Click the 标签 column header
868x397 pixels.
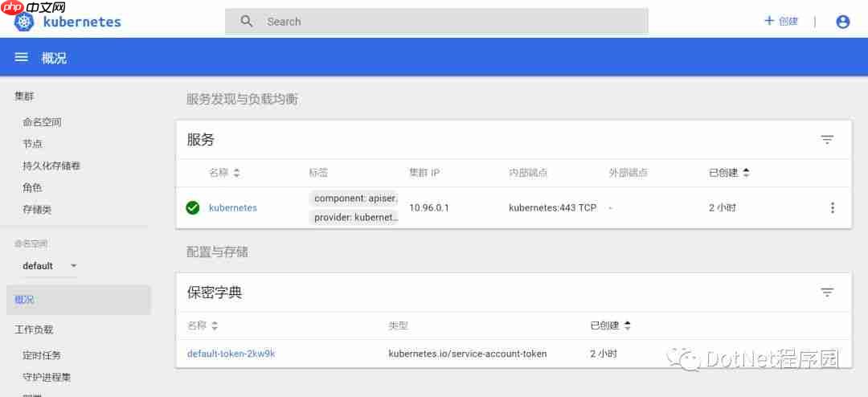(x=318, y=173)
